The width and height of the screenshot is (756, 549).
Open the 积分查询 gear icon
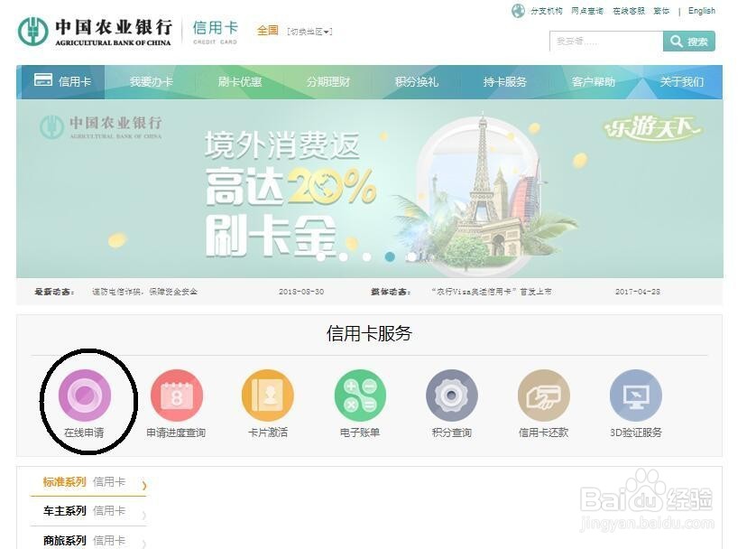tap(452, 395)
